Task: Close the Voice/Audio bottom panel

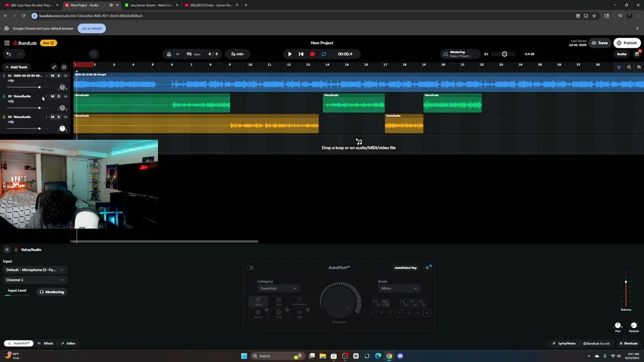Action: tap(7, 250)
